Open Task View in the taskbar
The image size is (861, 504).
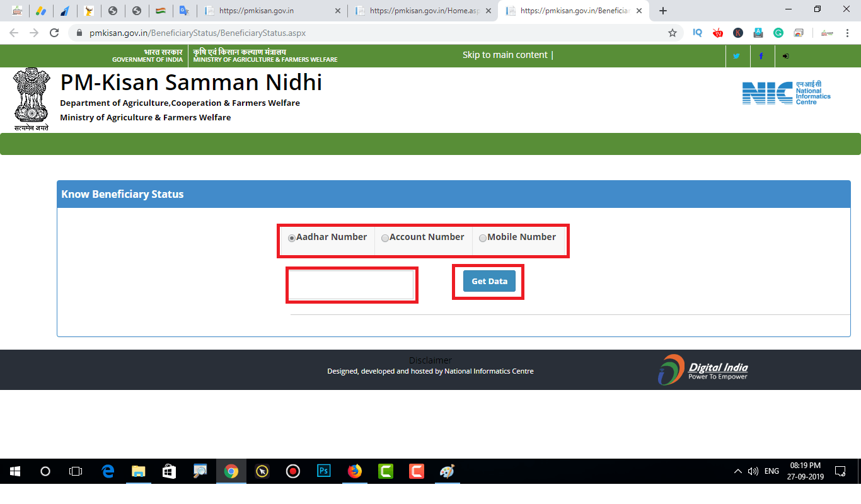coord(76,471)
